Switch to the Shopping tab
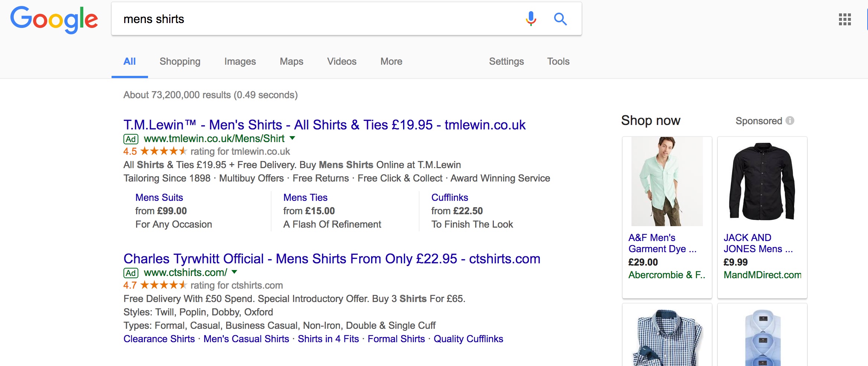The image size is (868, 366). (180, 61)
